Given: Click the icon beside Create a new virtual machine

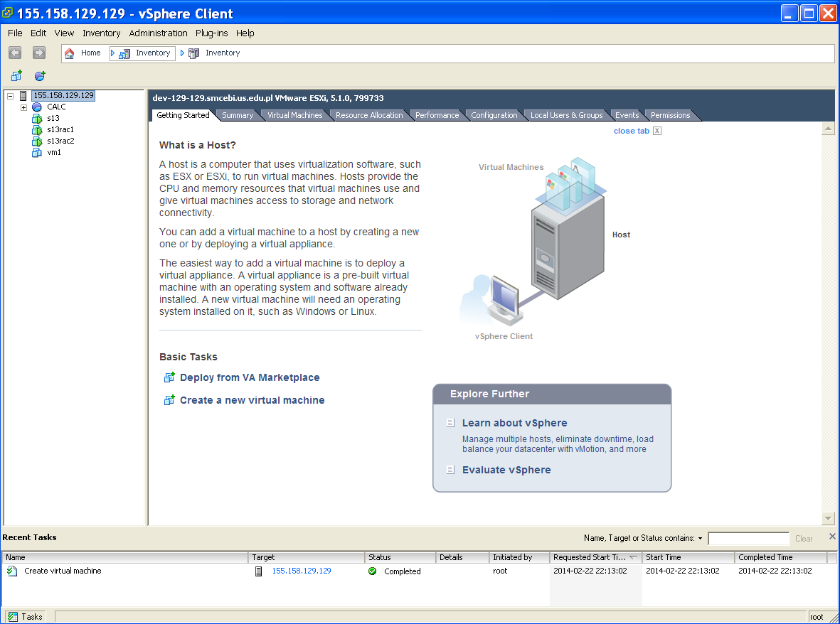Looking at the screenshot, I should point(169,399).
